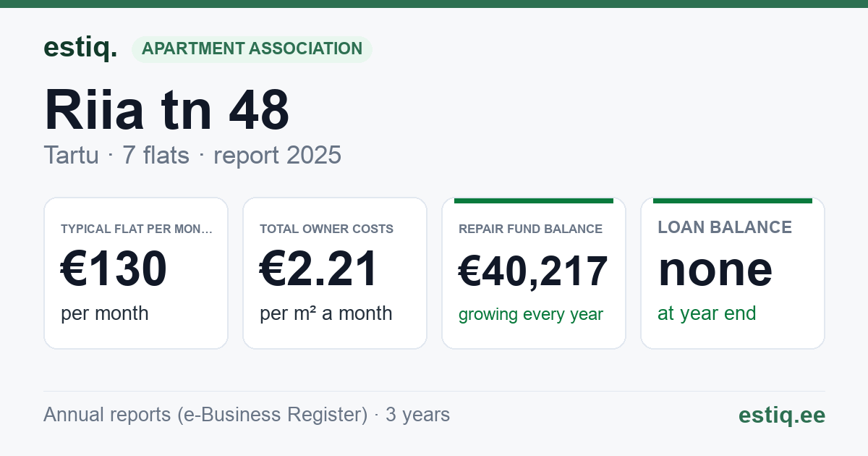The height and width of the screenshot is (456, 868).
Task: Click 'at year end' text
Action: [707, 313]
